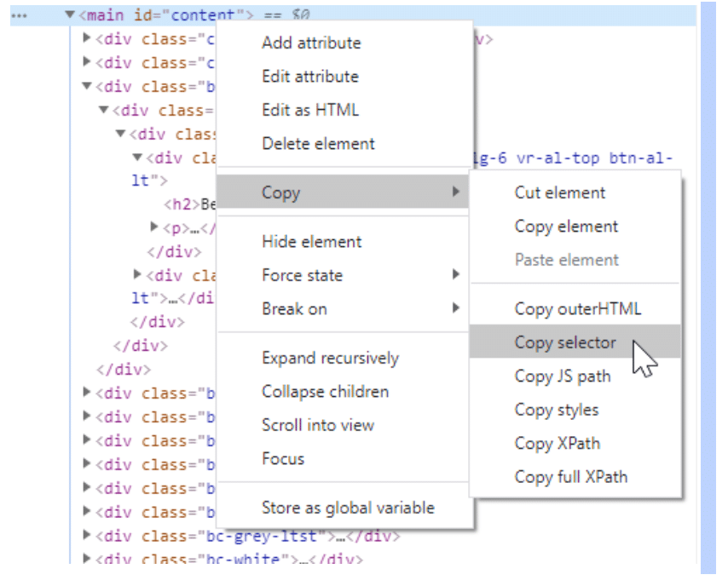
Task: Select Edit attribute option
Action: [309, 77]
